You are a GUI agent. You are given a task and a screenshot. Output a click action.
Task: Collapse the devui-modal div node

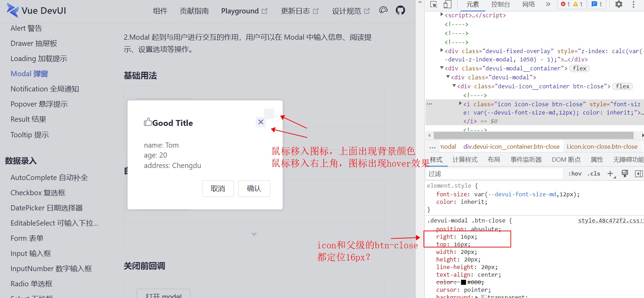[448, 77]
